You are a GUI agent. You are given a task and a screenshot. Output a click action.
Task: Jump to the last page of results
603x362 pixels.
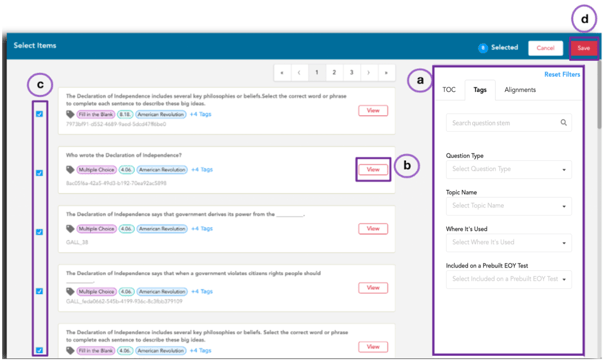click(386, 72)
